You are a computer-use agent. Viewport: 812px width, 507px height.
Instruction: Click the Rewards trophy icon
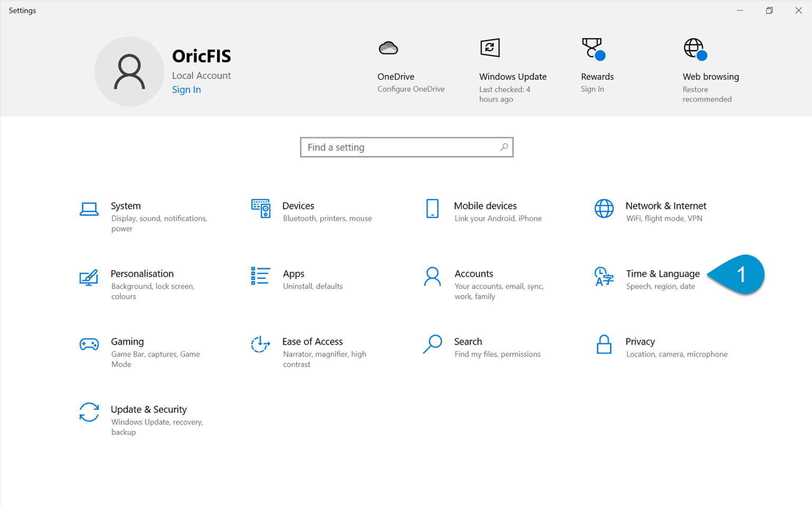[x=593, y=49]
